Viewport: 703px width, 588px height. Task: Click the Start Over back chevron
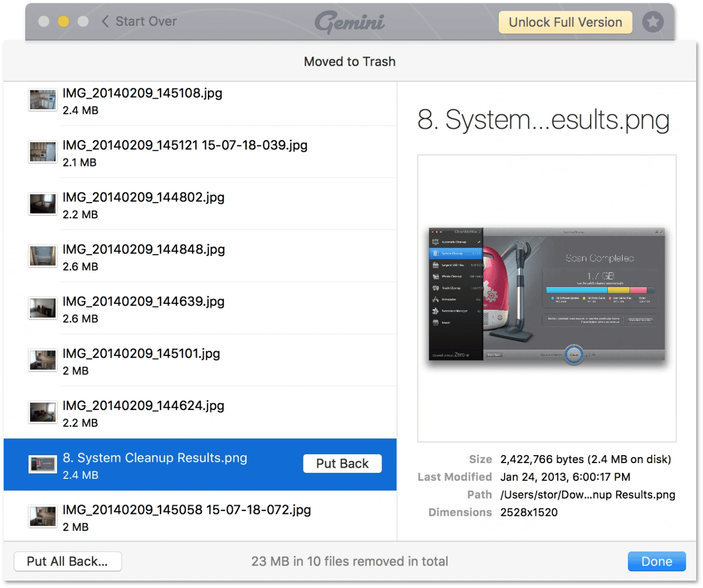(x=105, y=22)
